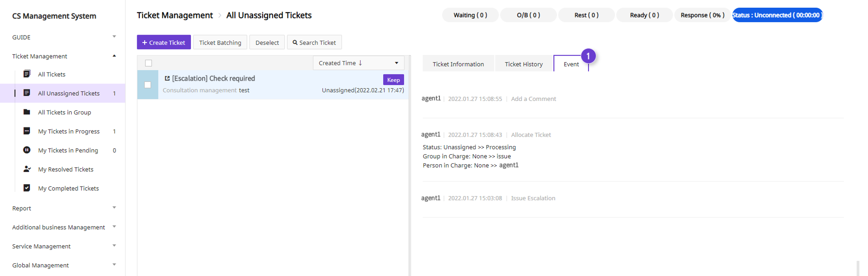Click the Ticket Batching button
The height and width of the screenshot is (276, 868).
click(x=220, y=42)
